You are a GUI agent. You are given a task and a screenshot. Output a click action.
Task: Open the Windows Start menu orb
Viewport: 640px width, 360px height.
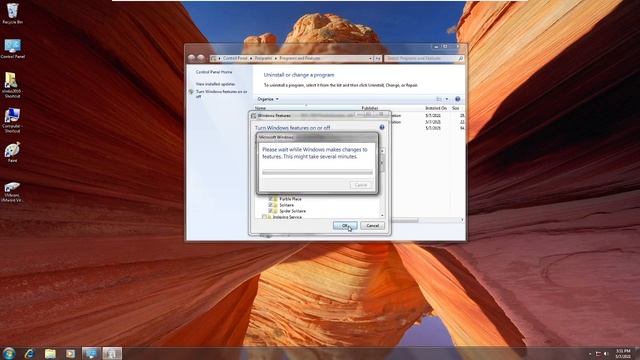(9, 353)
